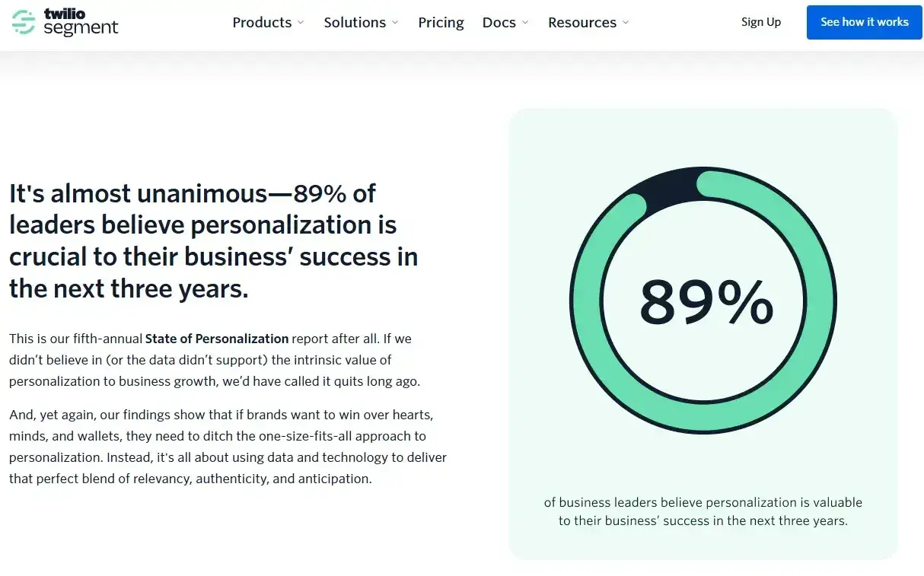
Task: Expand the Products dropdown
Action: pyautogui.click(x=268, y=23)
